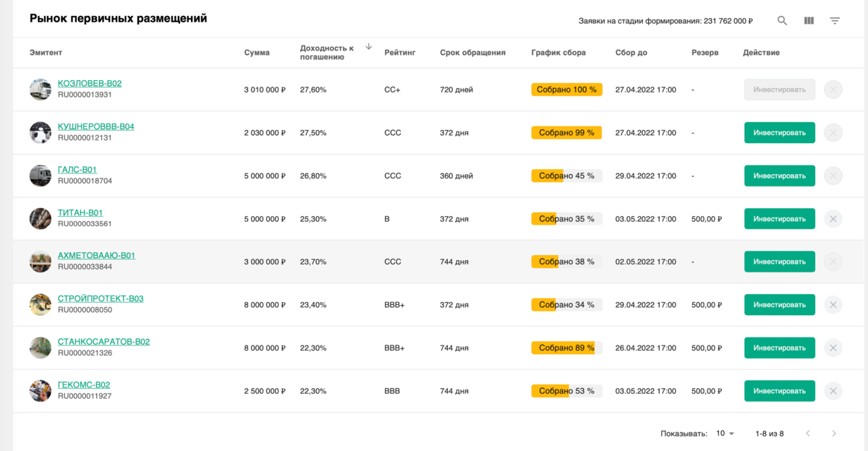Click X icon in СТРОЙПРОТЕКТ-В03 row
Viewport: 868px width, 451px height.
point(833,305)
